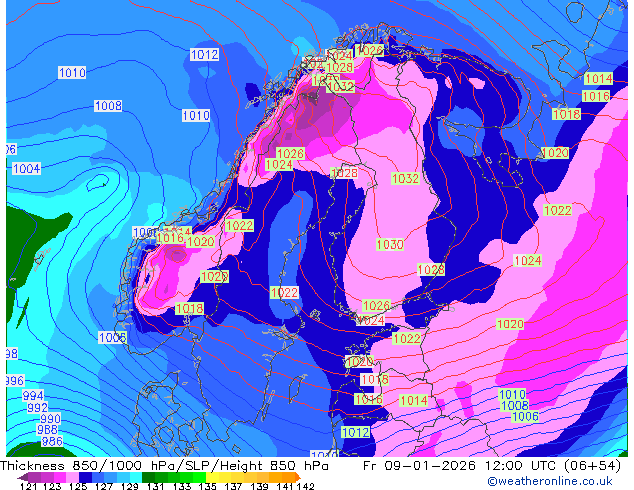Viewport: 634px width, 490px height.
Task: Click the legend value 121
Action: pyautogui.click(x=28, y=486)
